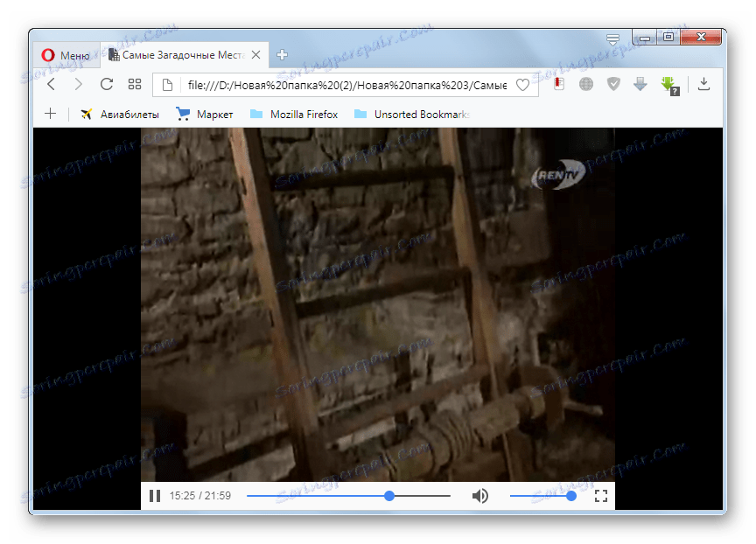This screenshot has width=756, height=544.
Task: Go back to the previous page
Action: pos(52,84)
